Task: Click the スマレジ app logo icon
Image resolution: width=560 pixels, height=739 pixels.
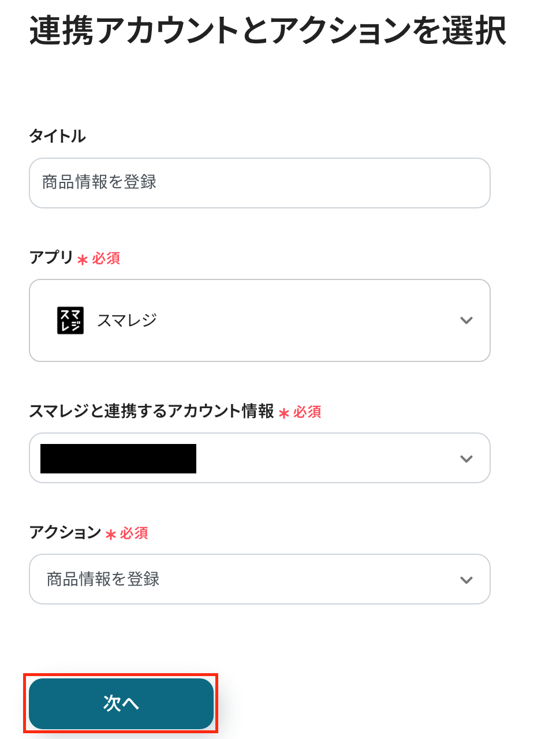Action: pyautogui.click(x=70, y=320)
